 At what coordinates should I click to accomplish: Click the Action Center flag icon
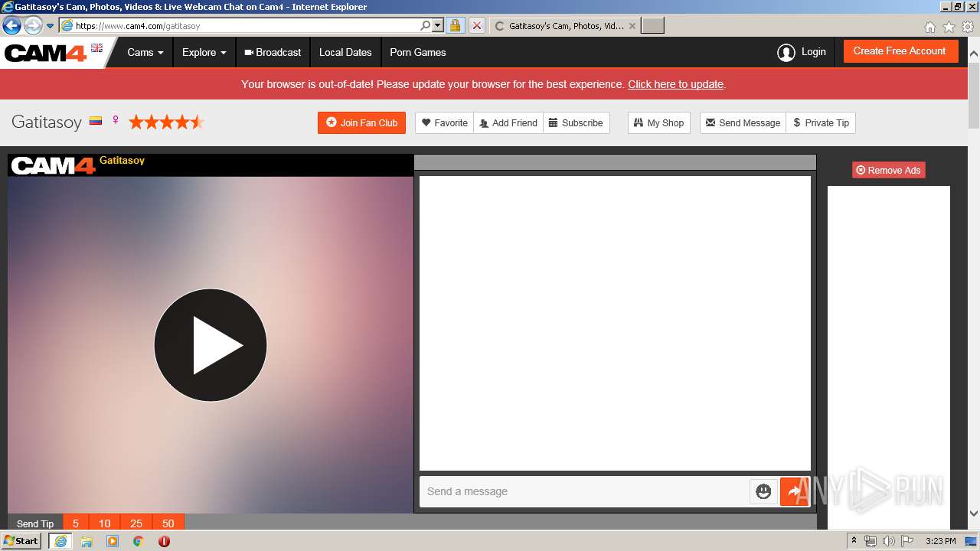pyautogui.click(x=907, y=541)
